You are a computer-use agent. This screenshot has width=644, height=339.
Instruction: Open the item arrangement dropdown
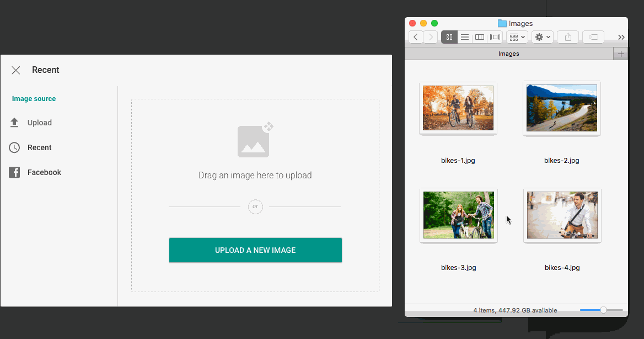tap(517, 37)
